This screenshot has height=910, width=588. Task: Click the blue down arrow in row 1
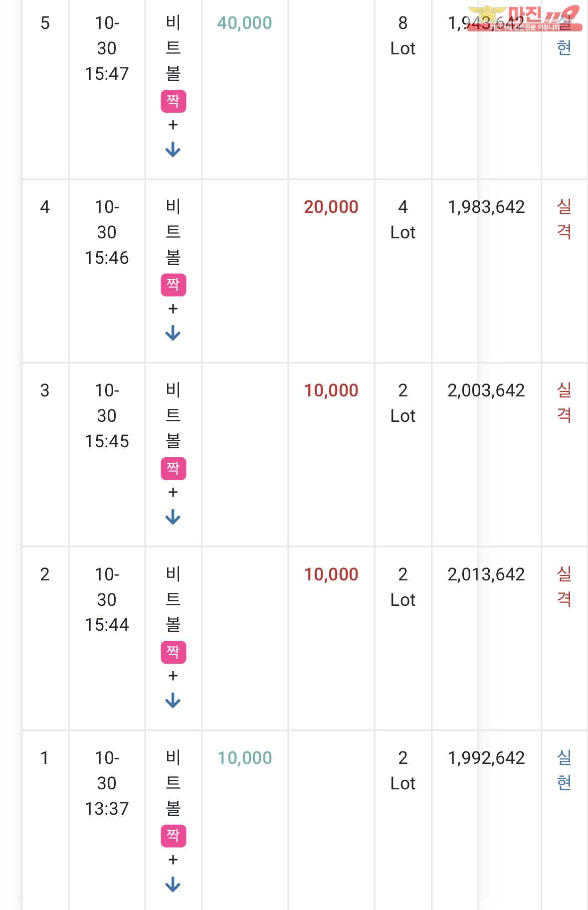coord(173,885)
